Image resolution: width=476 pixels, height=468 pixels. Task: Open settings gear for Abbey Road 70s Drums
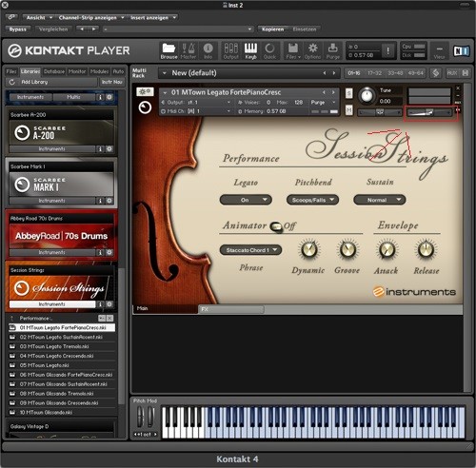pyautogui.click(x=109, y=252)
